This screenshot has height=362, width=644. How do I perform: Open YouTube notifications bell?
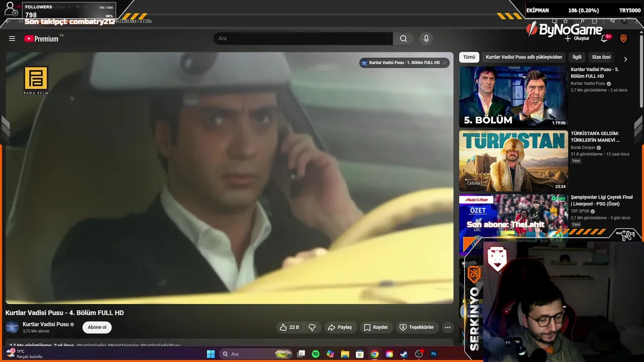[x=605, y=39]
